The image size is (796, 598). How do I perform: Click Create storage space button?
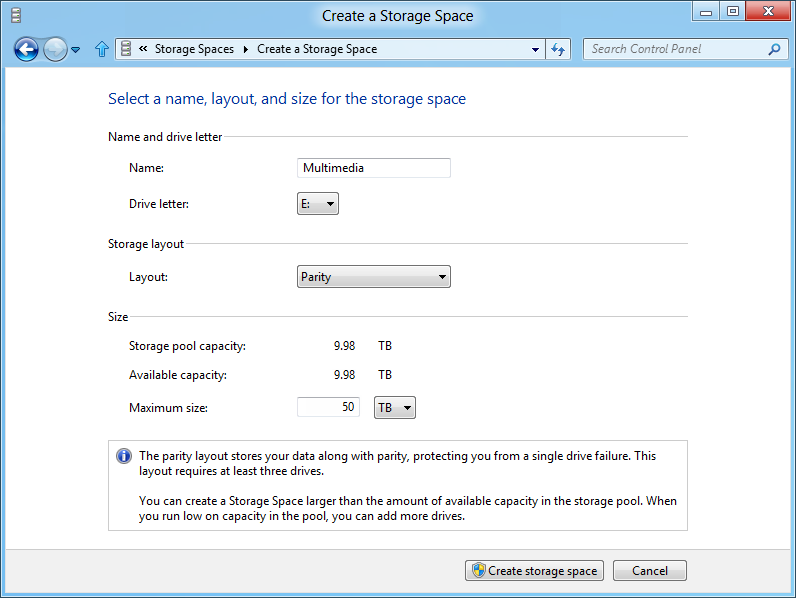tap(535, 571)
